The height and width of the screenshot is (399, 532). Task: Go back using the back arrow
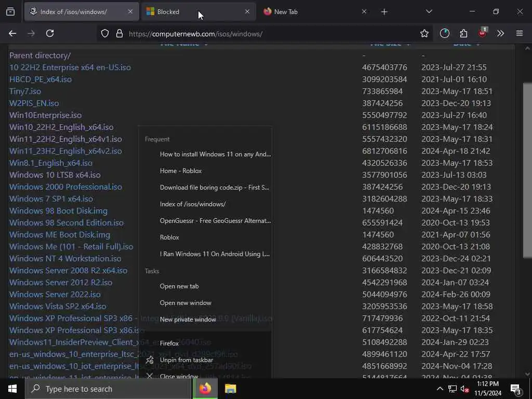pyautogui.click(x=12, y=33)
